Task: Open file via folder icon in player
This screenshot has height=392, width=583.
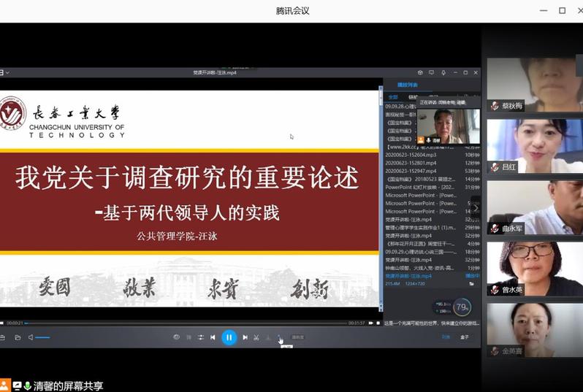Action: coord(18,337)
